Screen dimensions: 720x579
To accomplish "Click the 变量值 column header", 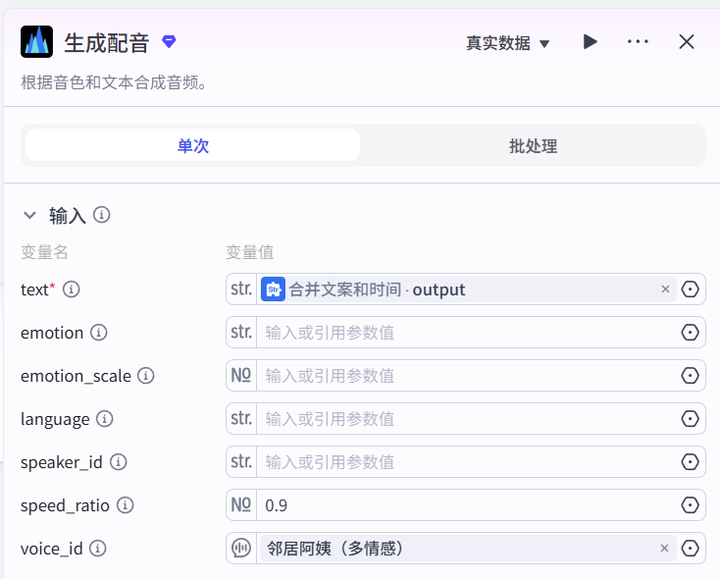I will click(249, 252).
